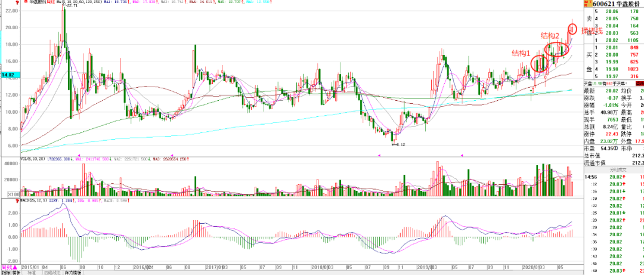Open the 周线 period label in the header

52,2
